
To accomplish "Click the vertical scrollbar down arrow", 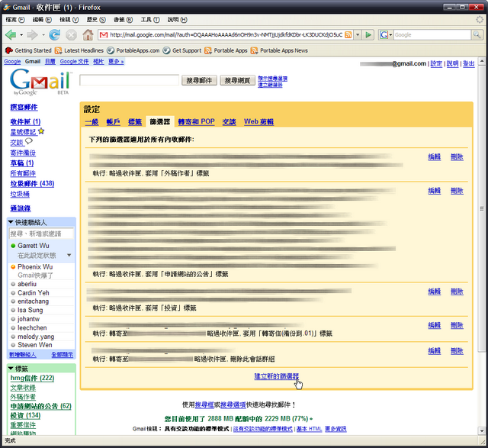I will 482,431.
